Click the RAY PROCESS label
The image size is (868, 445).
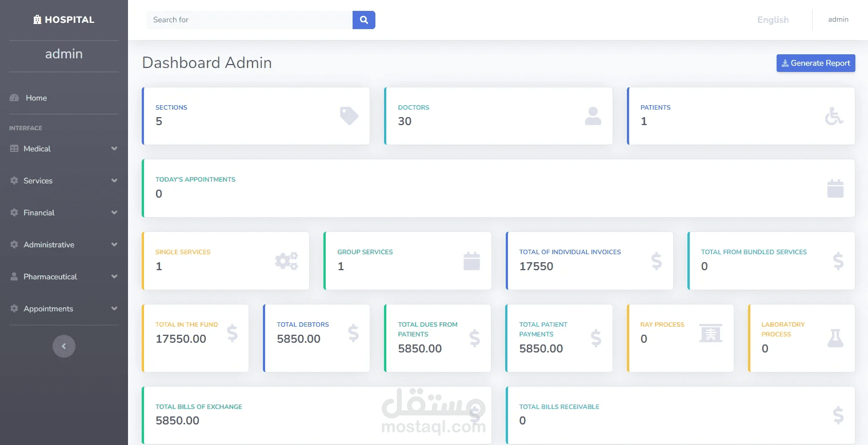pyautogui.click(x=662, y=324)
